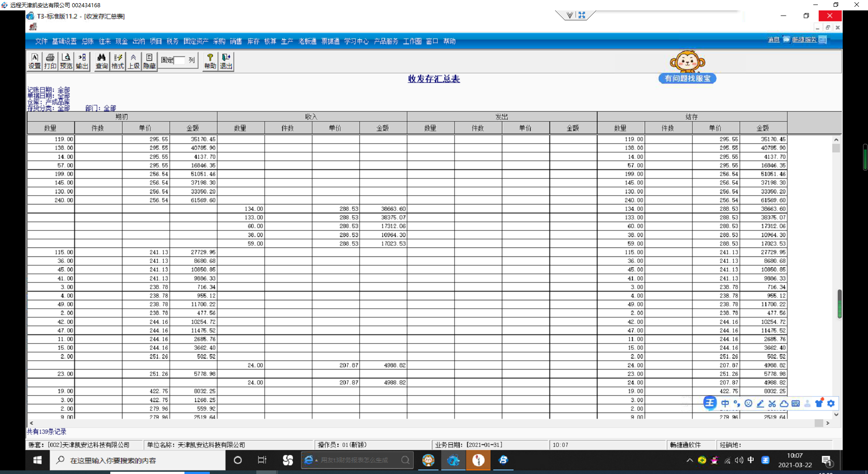Open the 总账 menu
The width and height of the screenshot is (868, 474).
tap(88, 41)
